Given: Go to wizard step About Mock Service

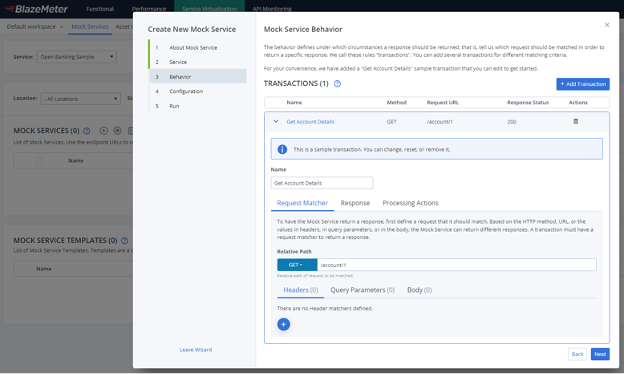Looking at the screenshot, I should [x=193, y=47].
